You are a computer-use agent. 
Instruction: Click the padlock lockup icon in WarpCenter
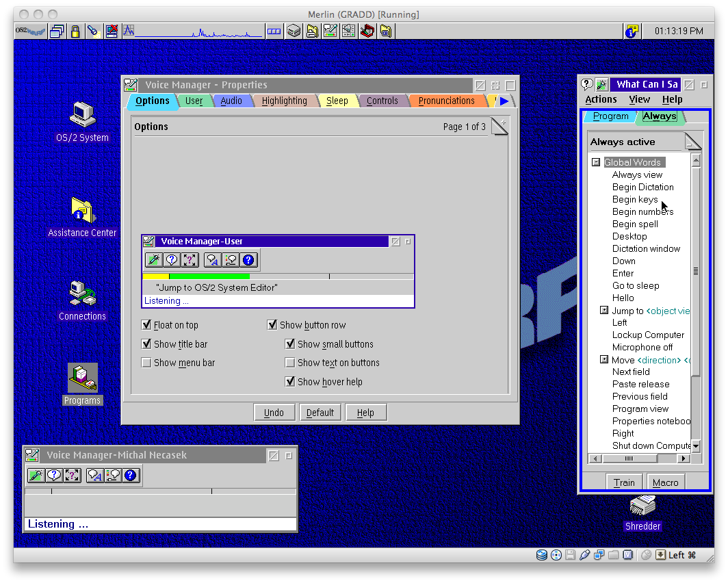pyautogui.click(x=75, y=31)
